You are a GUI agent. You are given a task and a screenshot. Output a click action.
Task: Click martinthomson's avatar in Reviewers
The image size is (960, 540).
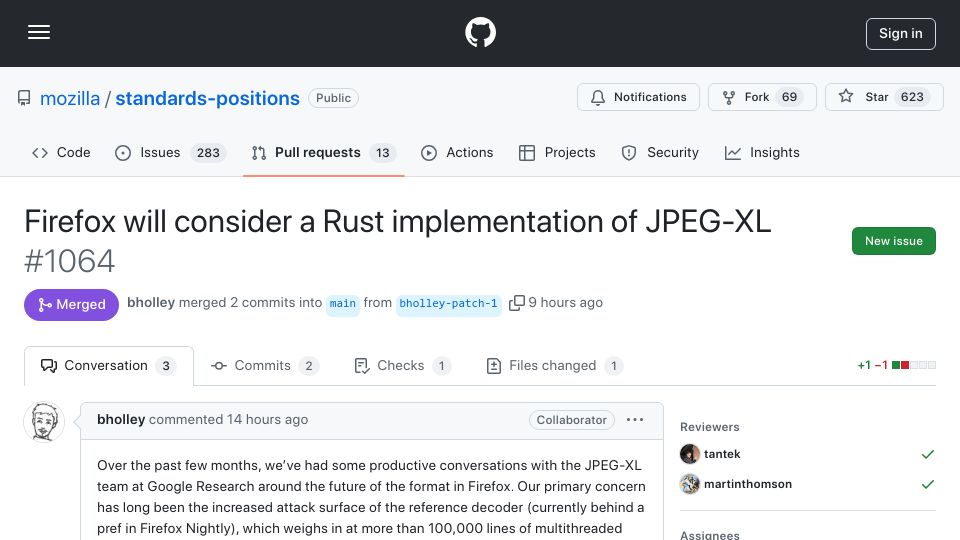tap(690, 484)
